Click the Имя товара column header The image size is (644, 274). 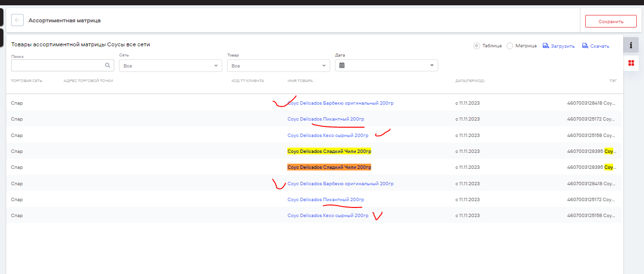click(x=300, y=81)
